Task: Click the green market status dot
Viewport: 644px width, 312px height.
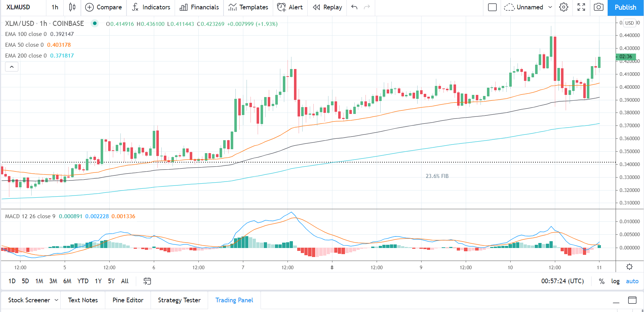Action: 95,23
